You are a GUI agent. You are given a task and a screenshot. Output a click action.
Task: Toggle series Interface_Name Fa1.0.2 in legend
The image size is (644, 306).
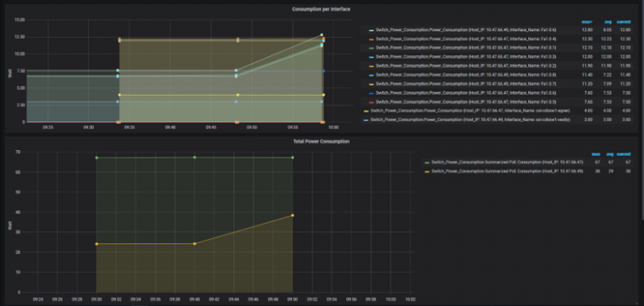(x=466, y=65)
